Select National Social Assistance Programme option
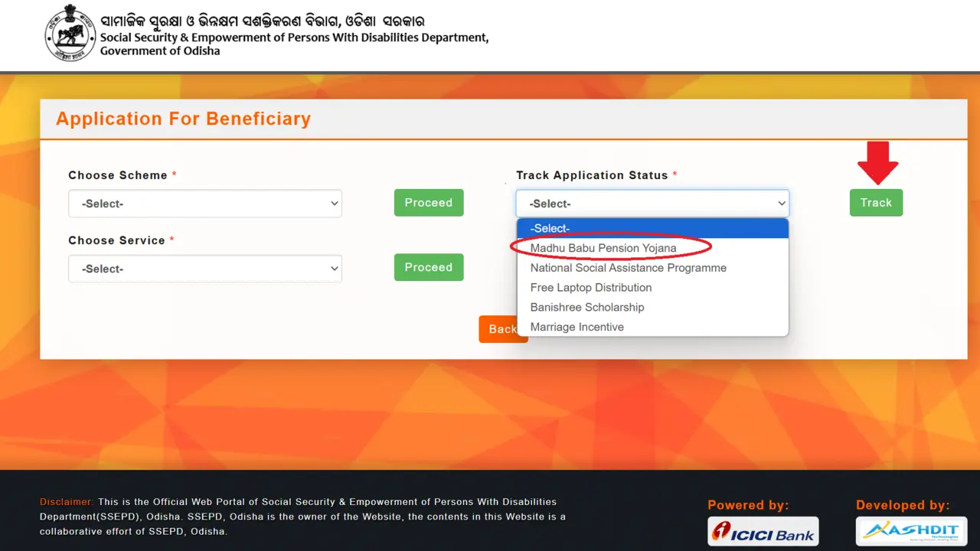The width and height of the screenshot is (980, 551). point(628,268)
